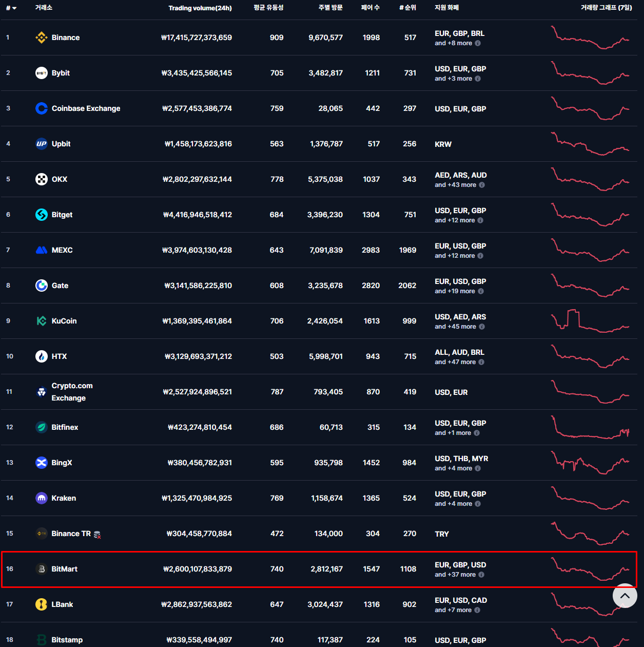
Task: Open the Kraken exchange page link
Action: pyautogui.click(x=64, y=498)
